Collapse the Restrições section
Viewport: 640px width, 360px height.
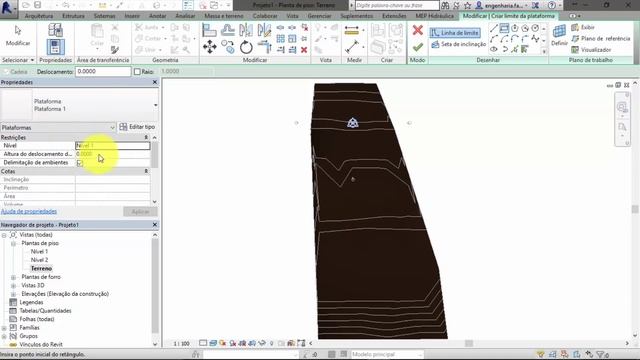coord(146,138)
